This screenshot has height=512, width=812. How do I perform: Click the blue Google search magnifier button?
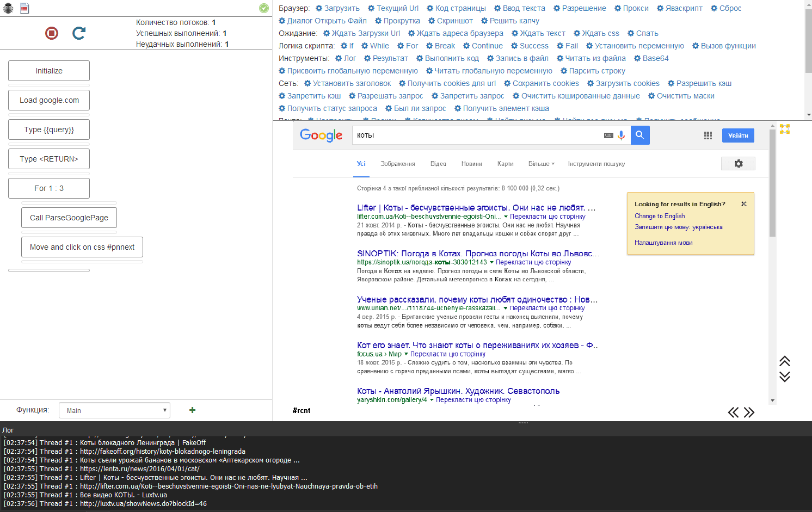pyautogui.click(x=640, y=135)
